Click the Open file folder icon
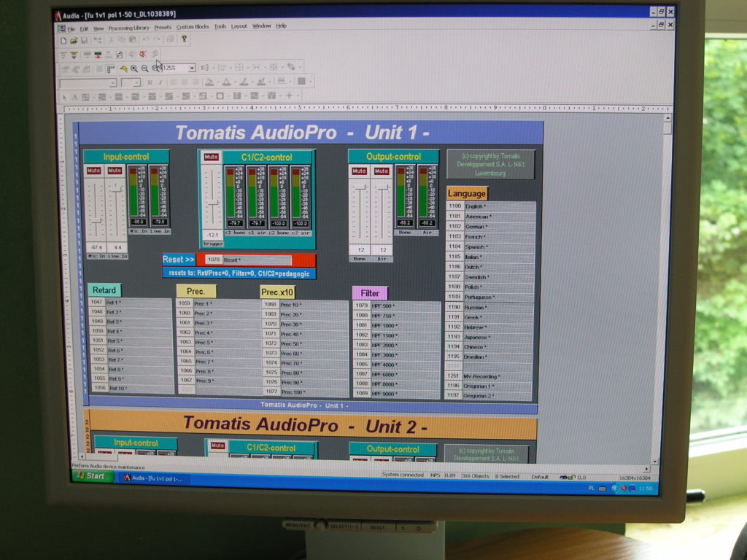 pos(74,41)
